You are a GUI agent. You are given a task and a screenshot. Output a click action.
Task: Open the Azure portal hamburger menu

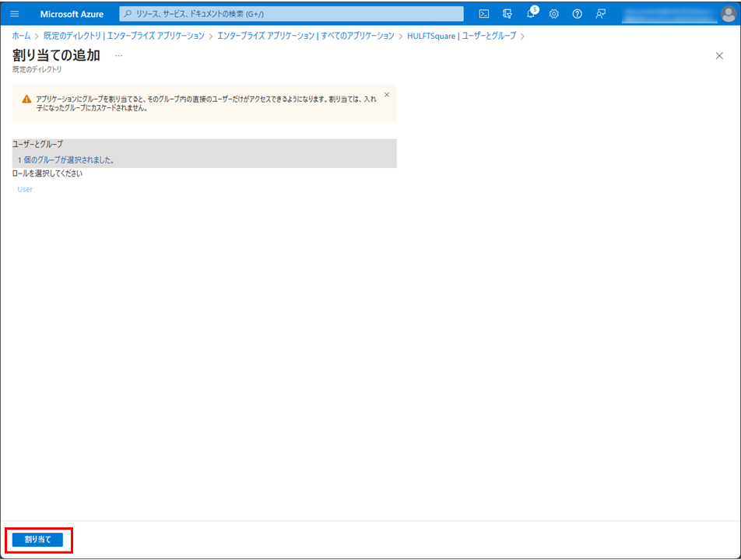[x=14, y=14]
